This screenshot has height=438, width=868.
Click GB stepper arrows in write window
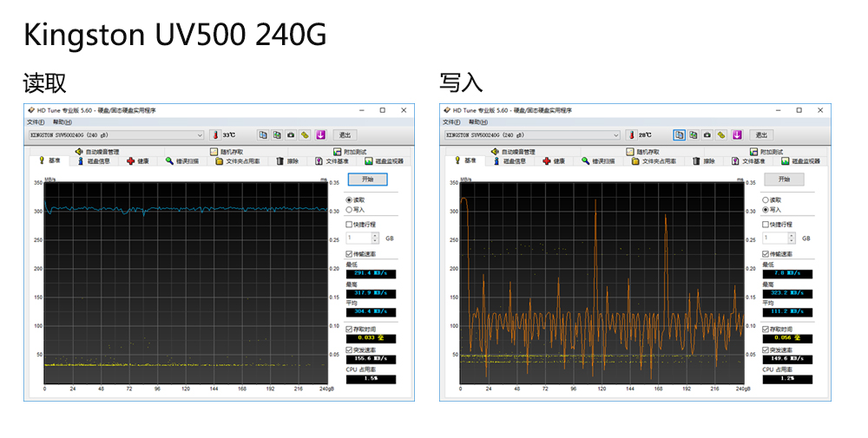tap(791, 238)
